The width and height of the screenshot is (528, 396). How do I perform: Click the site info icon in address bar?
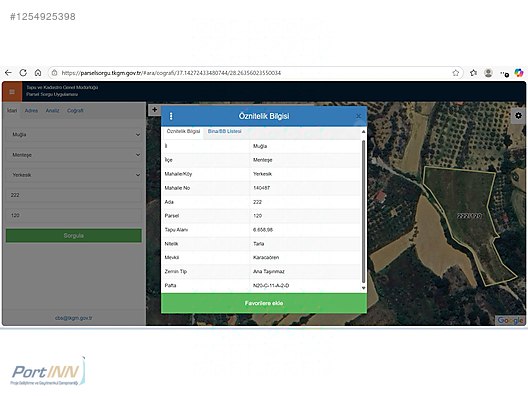(54, 73)
